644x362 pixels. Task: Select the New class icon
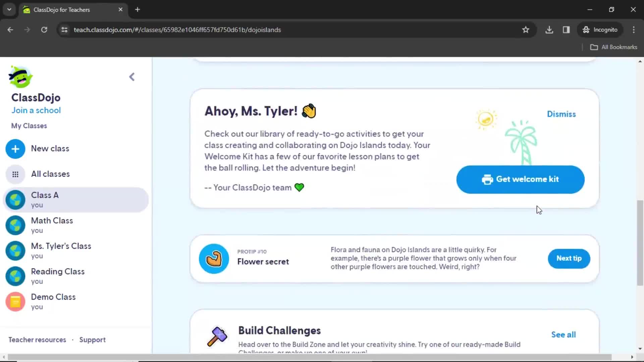tap(15, 148)
